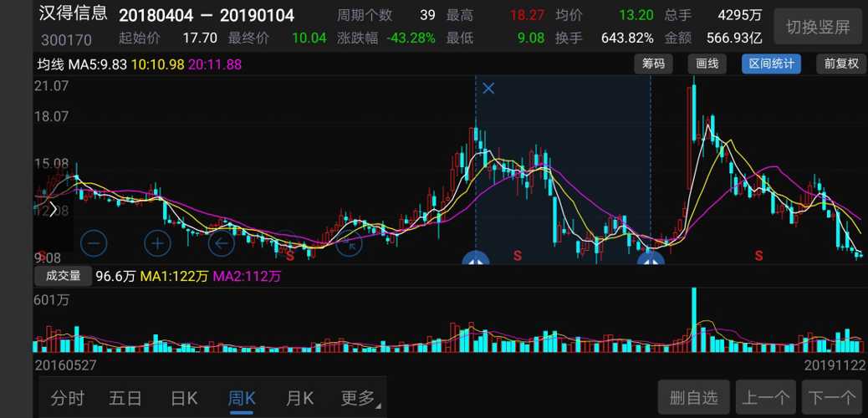Move chart left with the arrow icon
Screen dimensions: 868x418
pyautogui.click(x=222, y=242)
